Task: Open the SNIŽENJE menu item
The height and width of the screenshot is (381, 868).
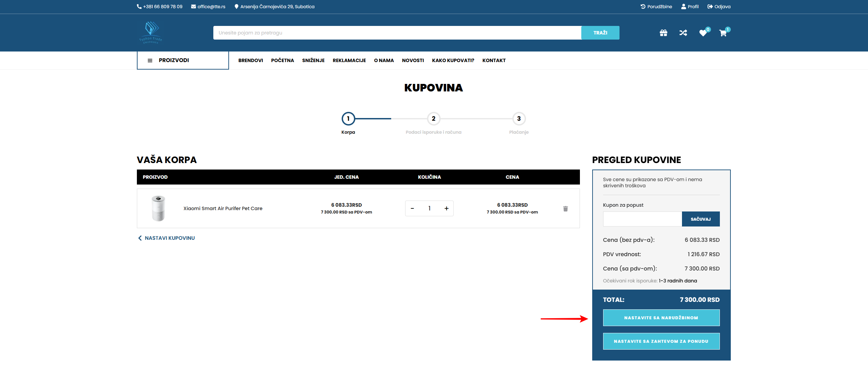Action: [313, 60]
